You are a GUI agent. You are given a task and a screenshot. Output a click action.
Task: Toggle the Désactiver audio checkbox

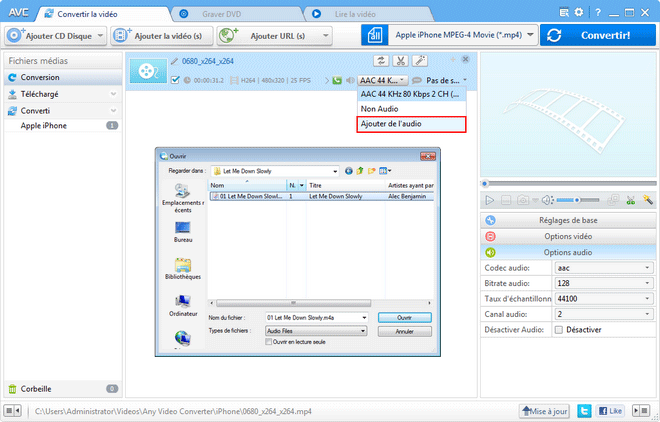point(559,330)
